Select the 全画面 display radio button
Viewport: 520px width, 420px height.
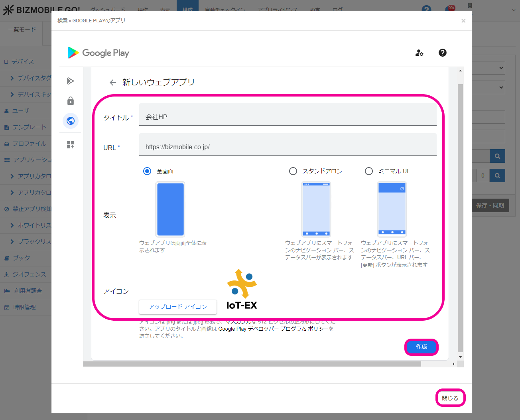(147, 171)
